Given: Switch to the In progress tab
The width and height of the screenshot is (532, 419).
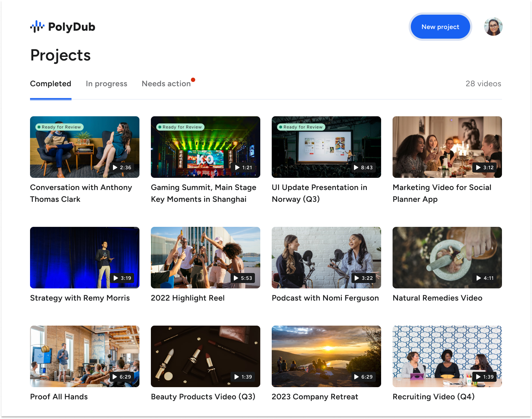Looking at the screenshot, I should tap(106, 84).
